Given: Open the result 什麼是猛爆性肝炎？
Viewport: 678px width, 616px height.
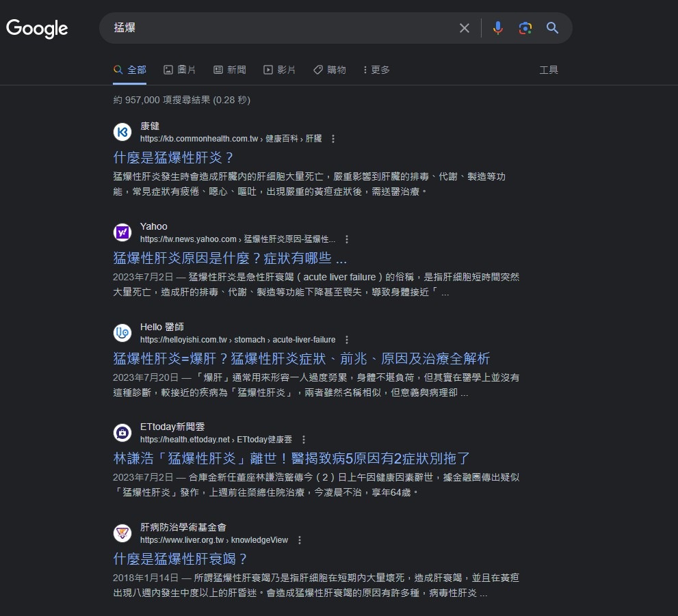Looking at the screenshot, I should 173,157.
